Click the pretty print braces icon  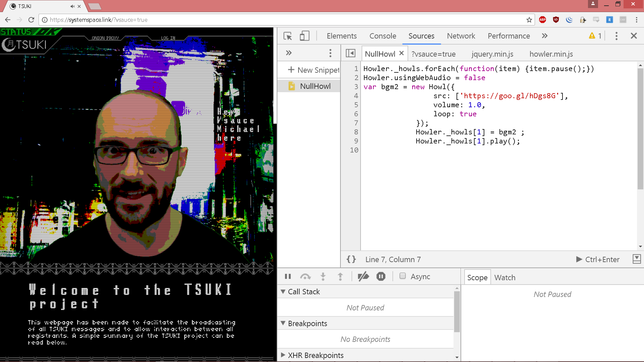point(351,259)
